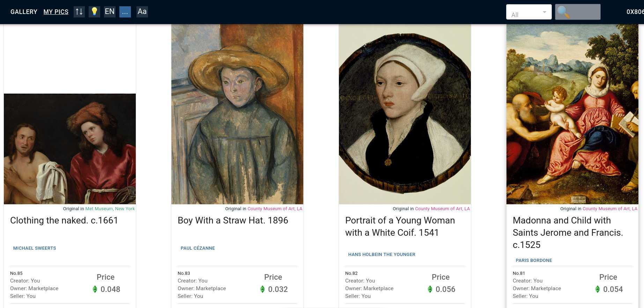
Task: Open County Museum link under Boy With Straw Hat
Action: 275,209
